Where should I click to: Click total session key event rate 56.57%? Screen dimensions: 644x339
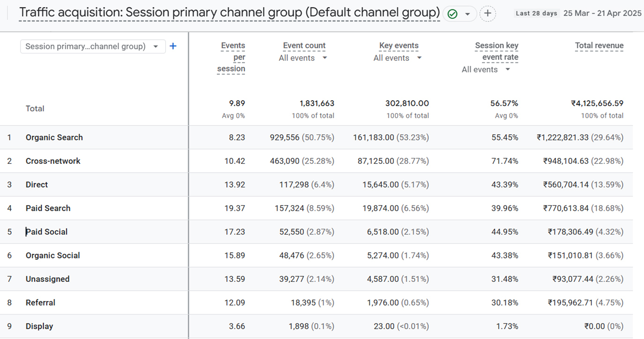coord(504,103)
